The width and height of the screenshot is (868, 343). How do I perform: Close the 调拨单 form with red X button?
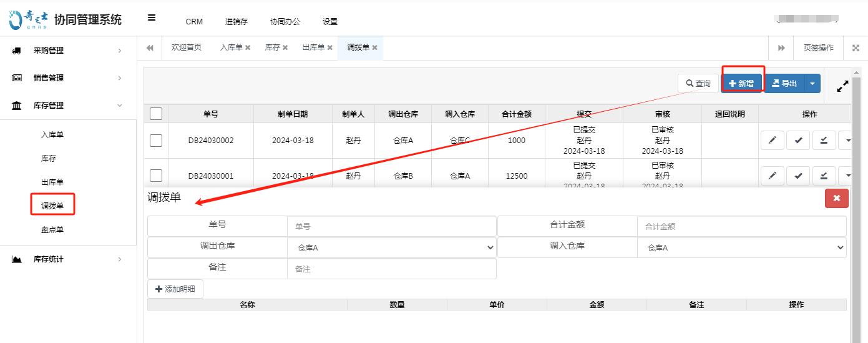(836, 198)
